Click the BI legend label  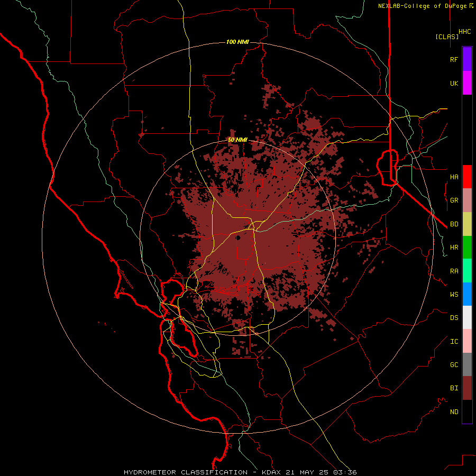click(454, 388)
